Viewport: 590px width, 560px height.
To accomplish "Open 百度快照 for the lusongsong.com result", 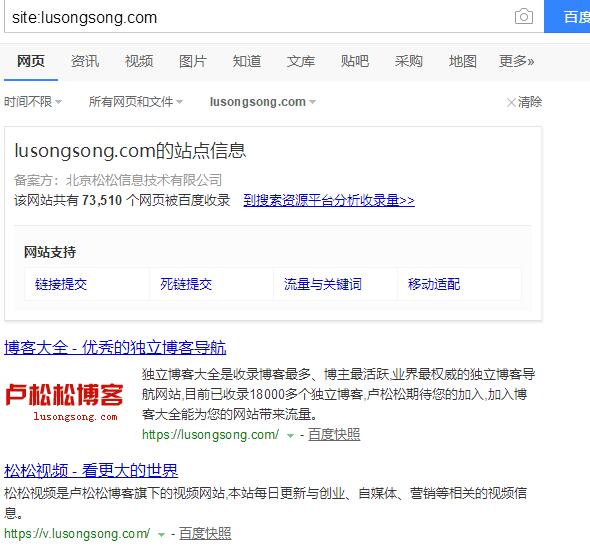I will (334, 435).
